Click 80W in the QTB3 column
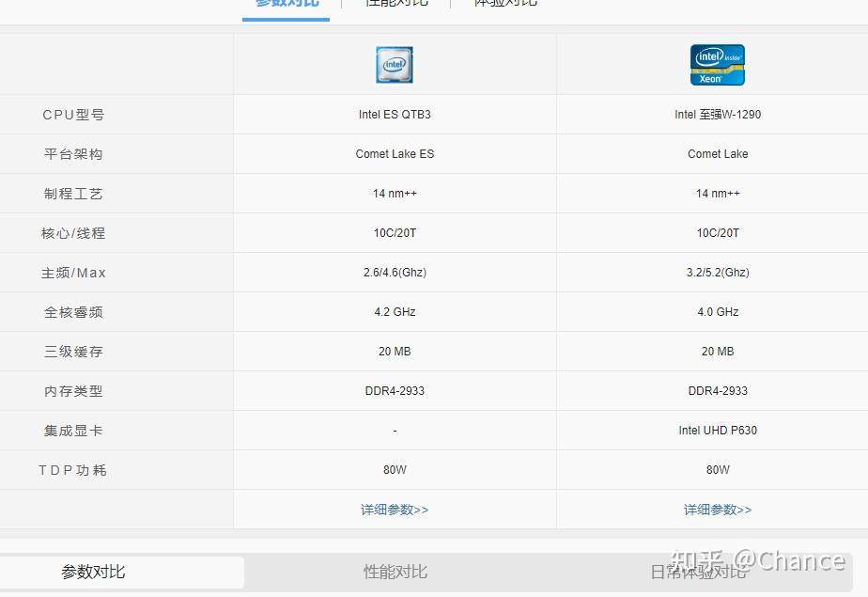The width and height of the screenshot is (868, 597). 395,470
